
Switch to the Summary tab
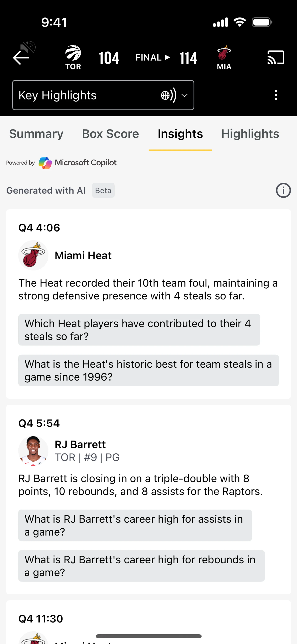[x=36, y=134]
